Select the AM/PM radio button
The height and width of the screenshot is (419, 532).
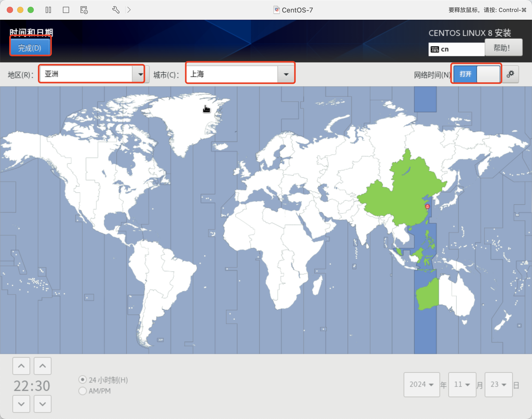point(83,391)
